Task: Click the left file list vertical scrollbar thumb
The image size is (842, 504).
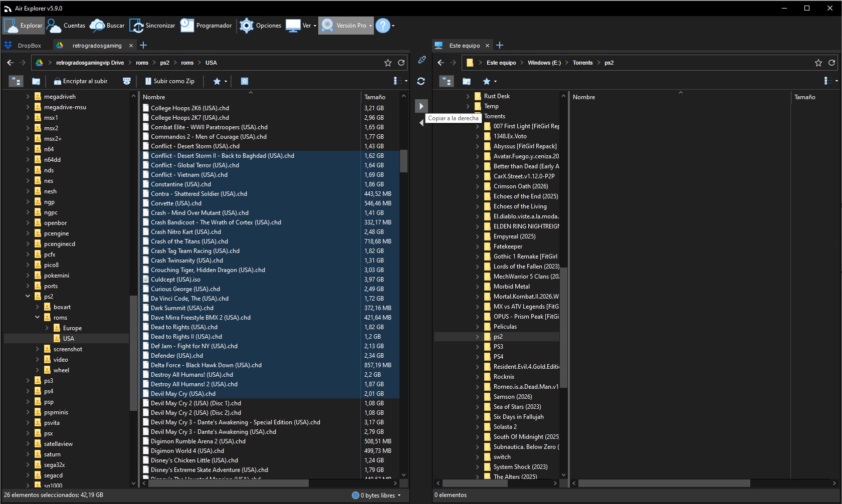Action: coord(403,161)
